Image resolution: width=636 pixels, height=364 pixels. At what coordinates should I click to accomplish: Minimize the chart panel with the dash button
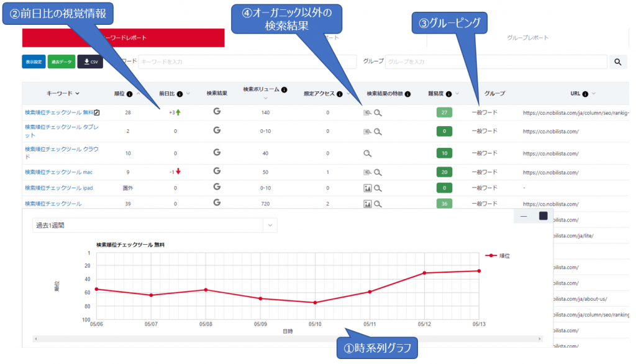tap(524, 216)
